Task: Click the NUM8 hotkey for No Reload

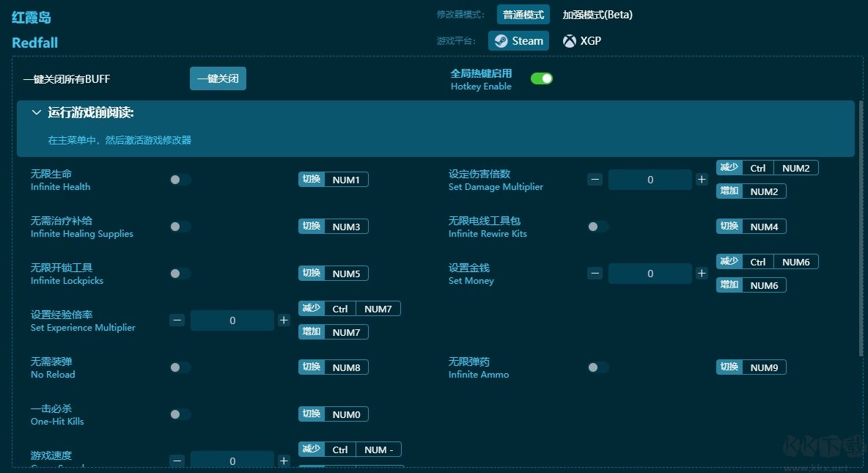Action: click(x=334, y=367)
